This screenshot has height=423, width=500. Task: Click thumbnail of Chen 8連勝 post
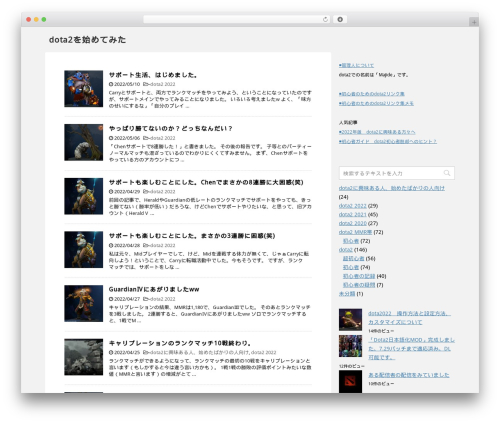click(84, 196)
